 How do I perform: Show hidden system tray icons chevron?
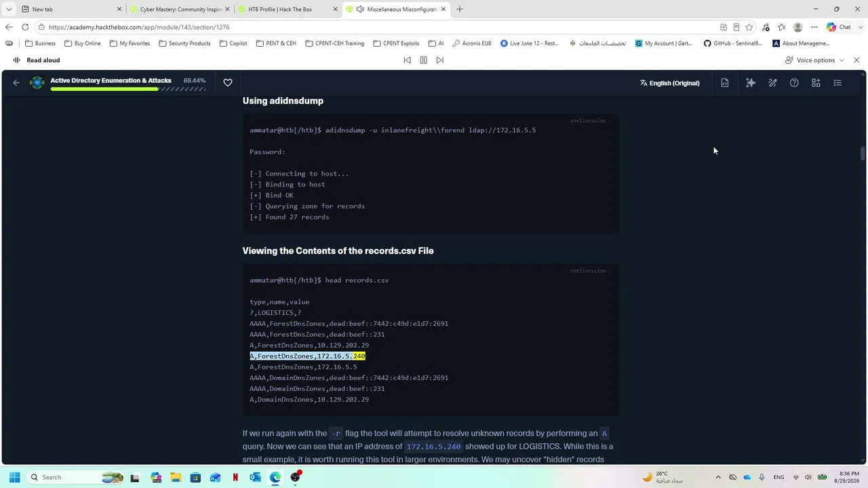click(x=718, y=477)
